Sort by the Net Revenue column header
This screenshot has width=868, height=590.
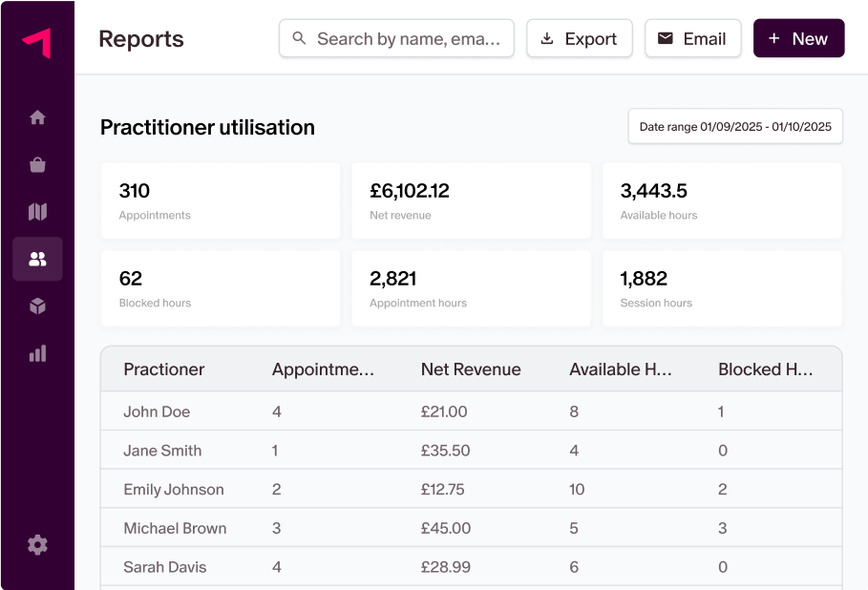point(470,369)
